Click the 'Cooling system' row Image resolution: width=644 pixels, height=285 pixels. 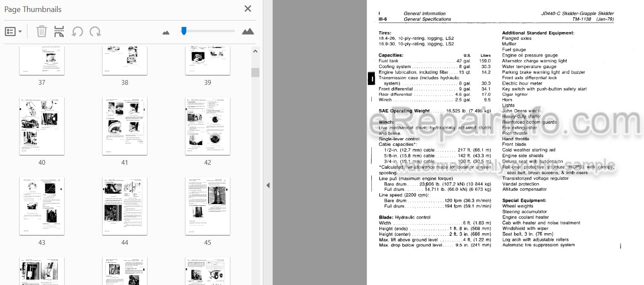pos(435,66)
